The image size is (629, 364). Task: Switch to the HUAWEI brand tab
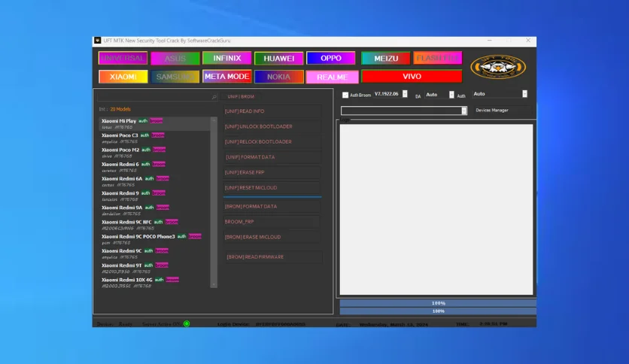tap(279, 59)
